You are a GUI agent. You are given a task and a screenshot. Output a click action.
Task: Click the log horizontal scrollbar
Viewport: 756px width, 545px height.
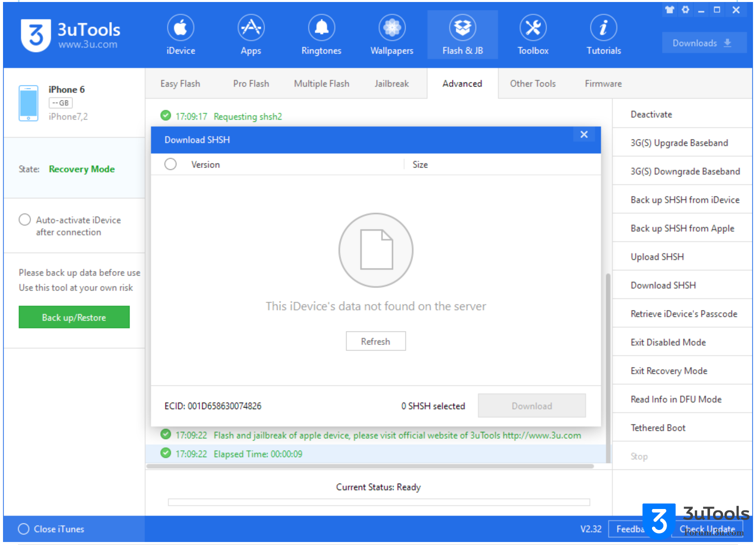(x=370, y=466)
